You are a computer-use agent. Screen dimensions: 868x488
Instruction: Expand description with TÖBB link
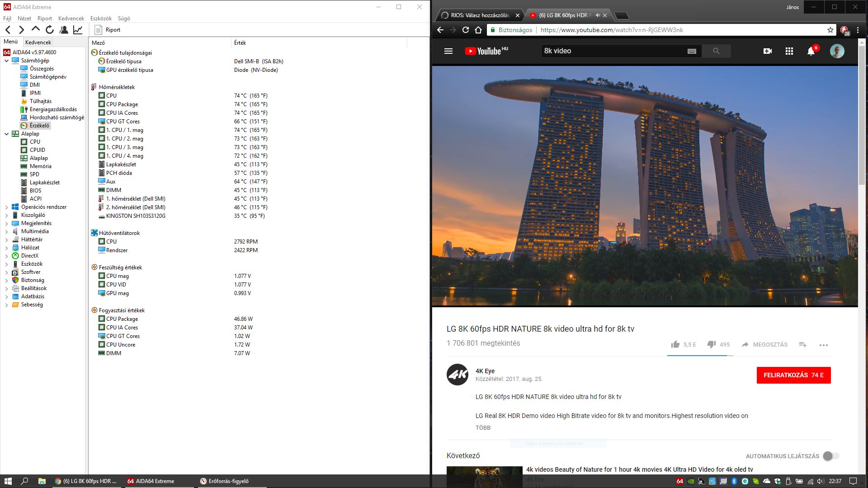tap(483, 427)
